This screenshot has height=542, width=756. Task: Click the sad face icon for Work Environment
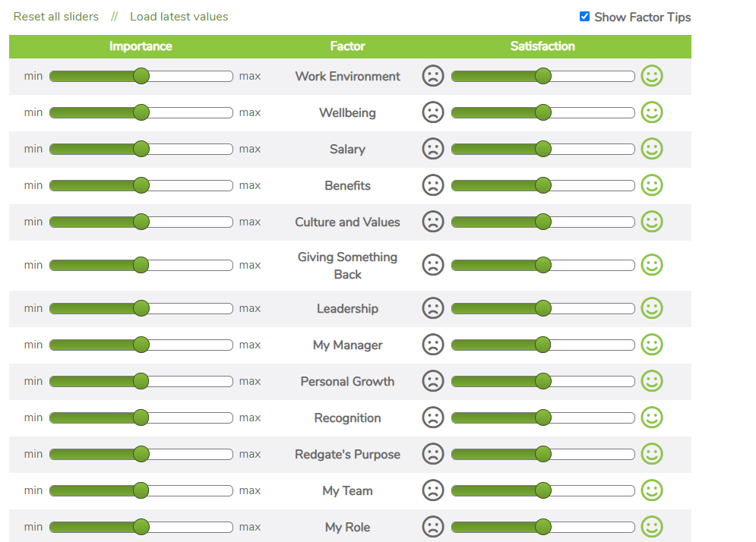click(432, 76)
